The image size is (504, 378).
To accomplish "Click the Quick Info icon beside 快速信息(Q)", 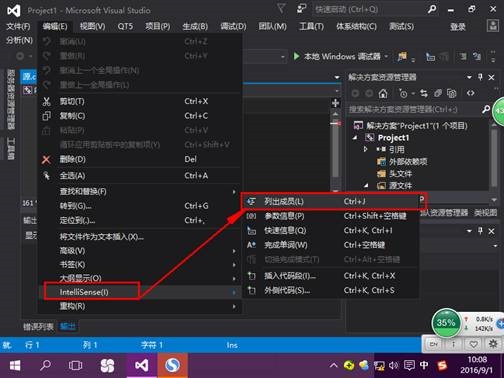I will pyautogui.click(x=251, y=230).
